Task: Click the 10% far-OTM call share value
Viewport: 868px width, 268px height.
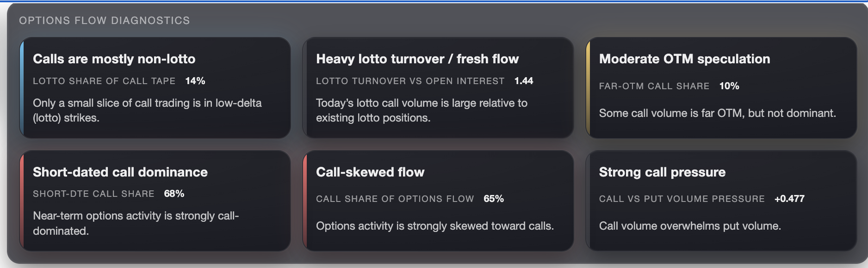Action: [x=729, y=86]
